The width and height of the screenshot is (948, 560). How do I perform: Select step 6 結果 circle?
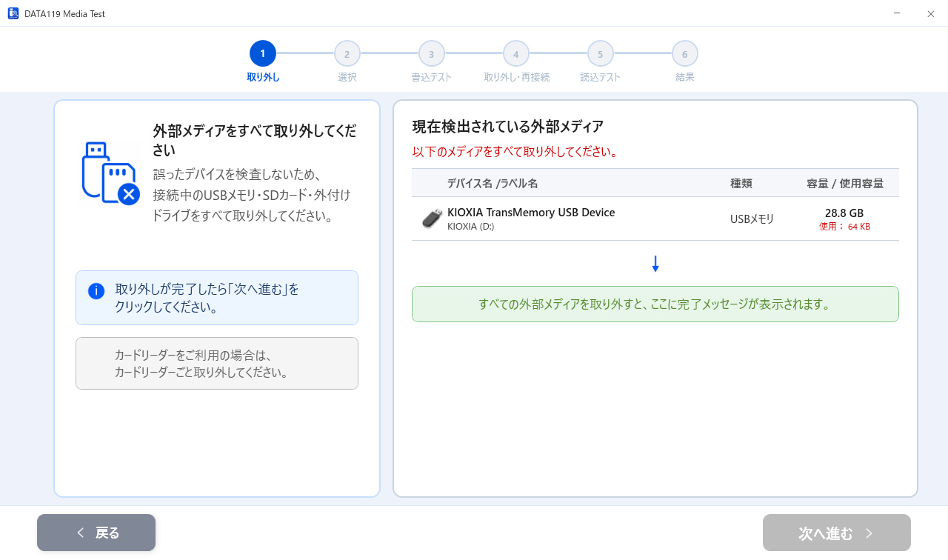[x=685, y=53]
